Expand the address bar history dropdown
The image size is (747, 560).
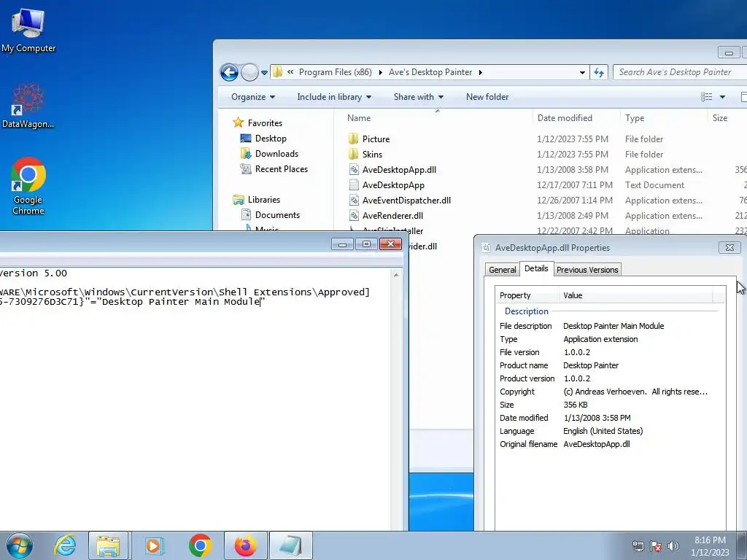[582, 72]
